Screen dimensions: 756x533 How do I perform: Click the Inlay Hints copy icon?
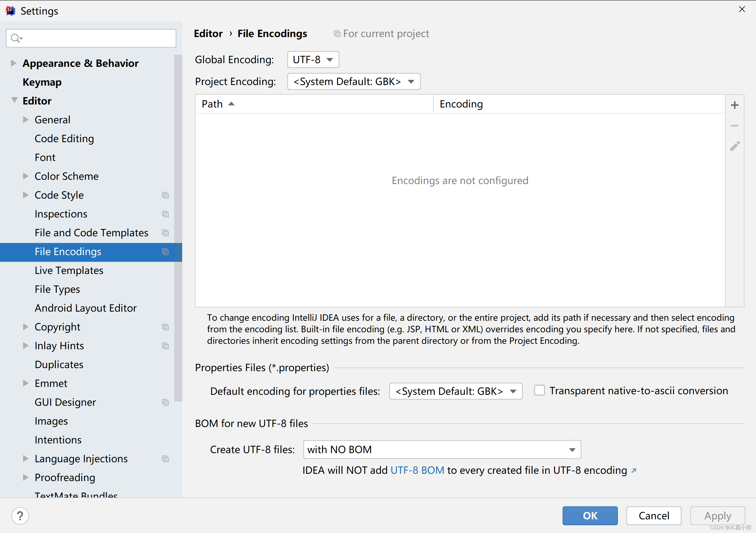(x=165, y=346)
